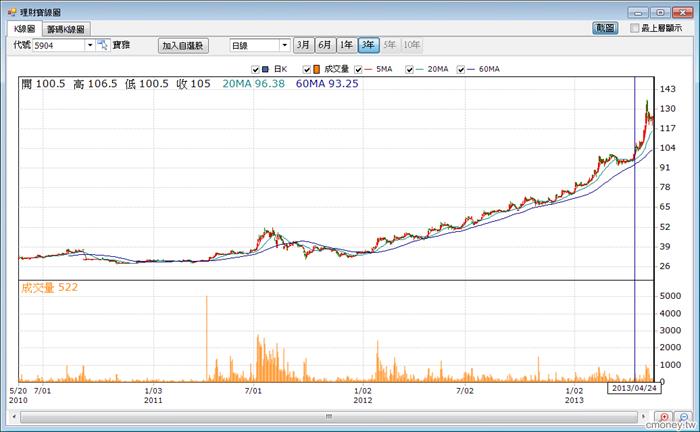The height and width of the screenshot is (432, 700).
Task: Click the orange volume legend swatch
Action: tap(317, 69)
